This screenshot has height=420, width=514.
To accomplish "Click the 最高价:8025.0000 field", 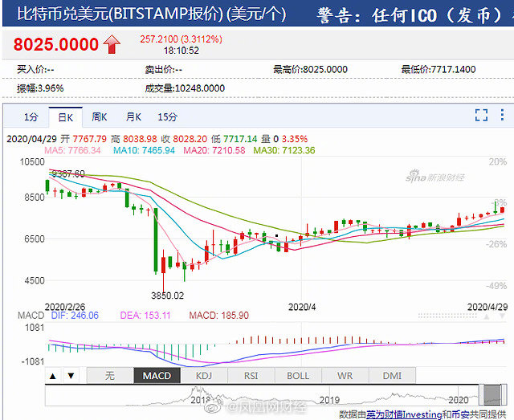I will 311,70.
